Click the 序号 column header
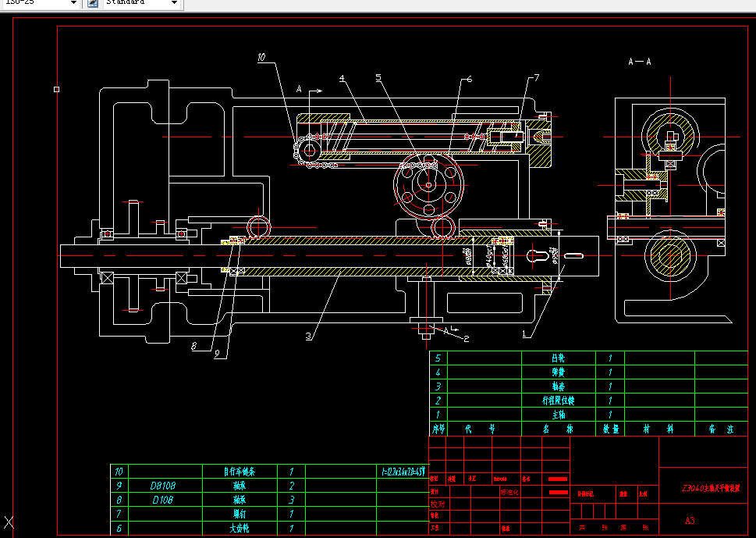756x538 pixels. (438, 429)
